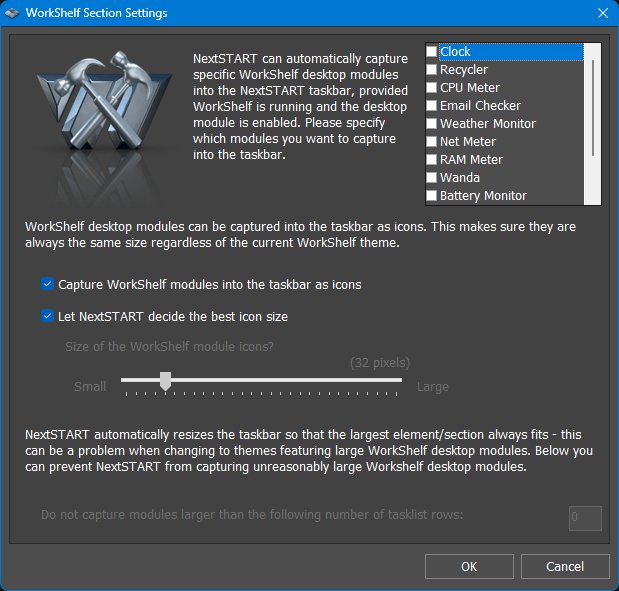Image resolution: width=619 pixels, height=591 pixels.
Task: Uncheck Let NextSTART decide best icon size
Action: pyautogui.click(x=47, y=316)
